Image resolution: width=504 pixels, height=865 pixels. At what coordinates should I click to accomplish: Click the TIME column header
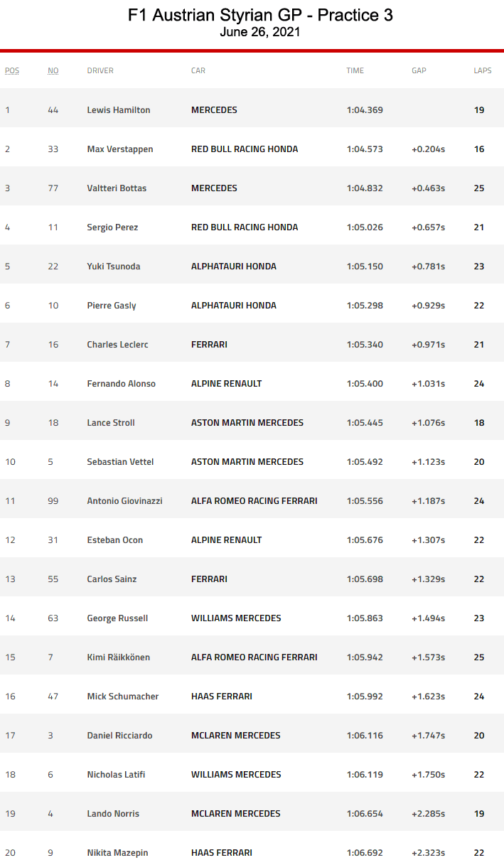click(x=355, y=70)
